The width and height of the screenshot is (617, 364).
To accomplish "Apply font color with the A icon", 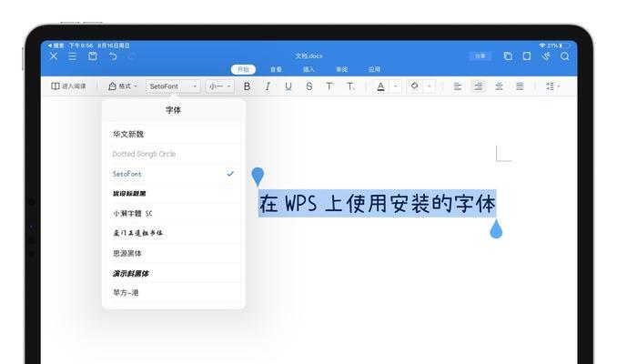I will tap(380, 86).
